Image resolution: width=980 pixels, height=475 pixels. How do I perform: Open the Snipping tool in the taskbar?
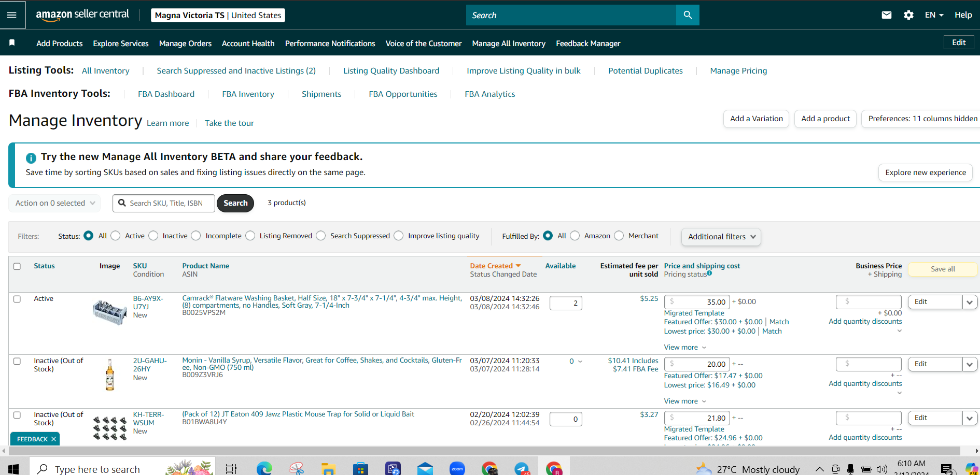(x=297, y=469)
